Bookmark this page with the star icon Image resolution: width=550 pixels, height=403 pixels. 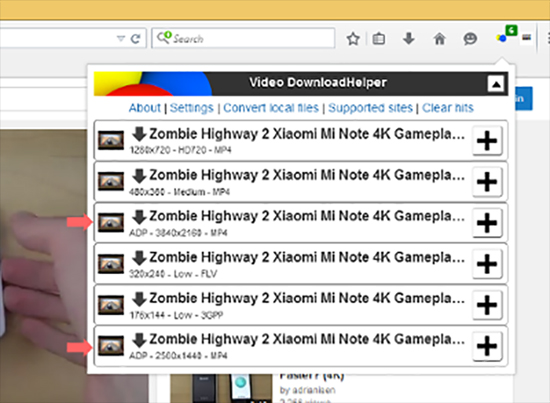click(x=353, y=39)
